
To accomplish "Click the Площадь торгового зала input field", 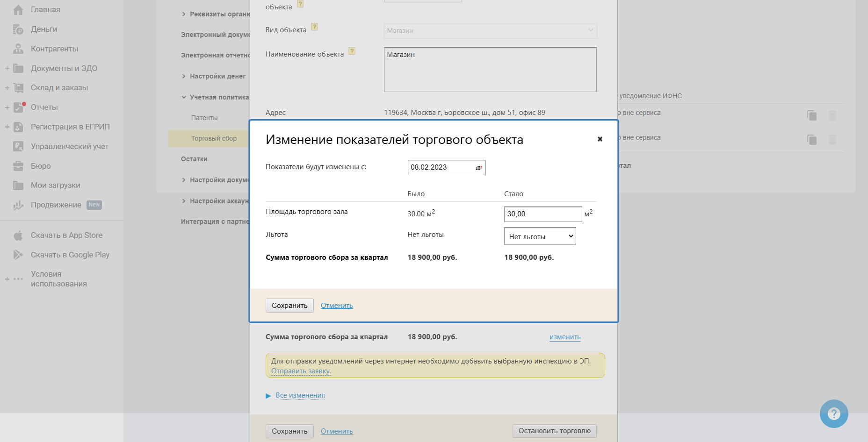I will click(542, 214).
